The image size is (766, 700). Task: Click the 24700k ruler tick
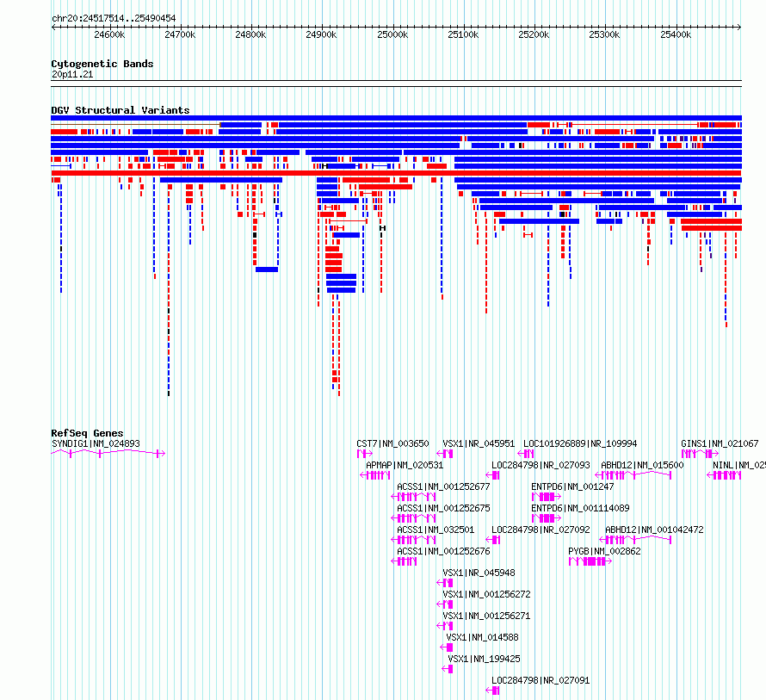pos(180,34)
